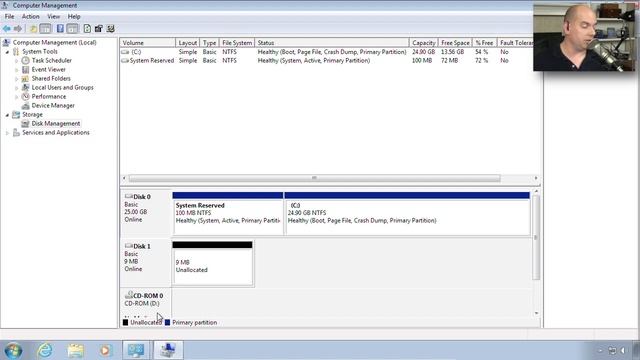Sort by the File System column header
Viewport: 640px width, 360px height.
(x=237, y=42)
